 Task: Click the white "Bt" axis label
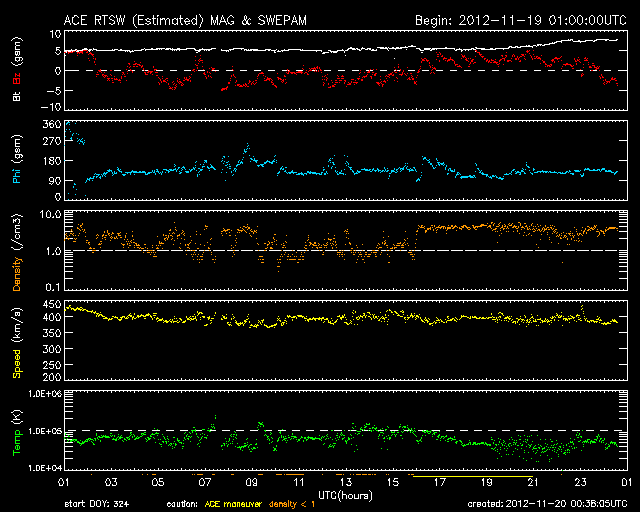click(17, 96)
